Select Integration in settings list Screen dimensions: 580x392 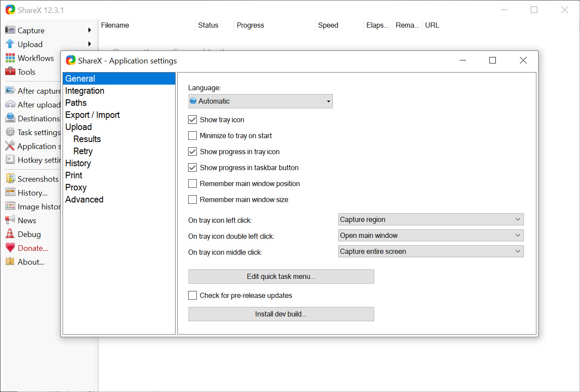pos(85,91)
